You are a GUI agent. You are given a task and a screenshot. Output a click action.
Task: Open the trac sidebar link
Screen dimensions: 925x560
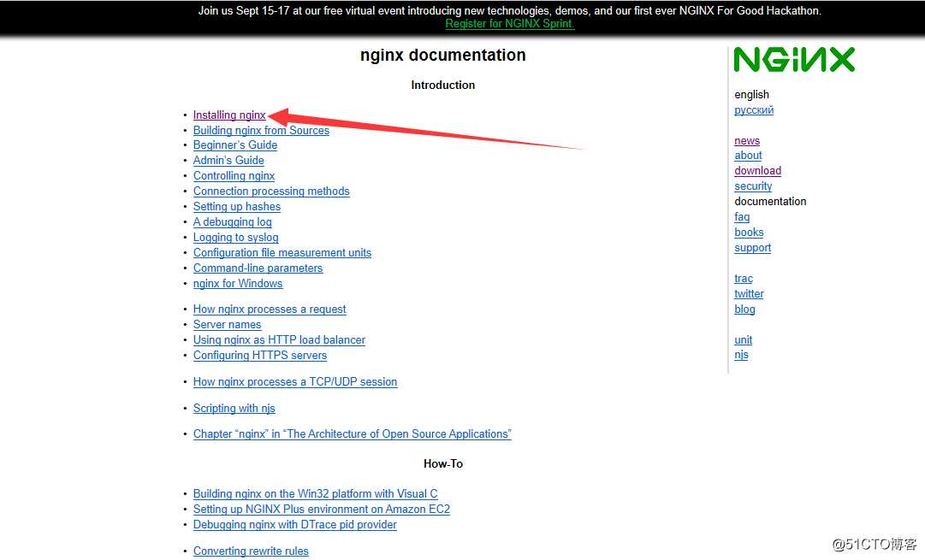coord(744,278)
